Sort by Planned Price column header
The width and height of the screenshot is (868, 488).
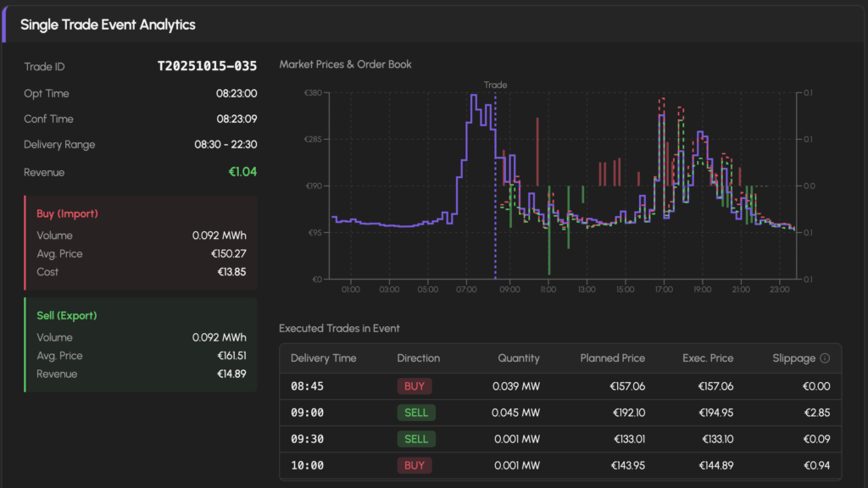pos(612,358)
